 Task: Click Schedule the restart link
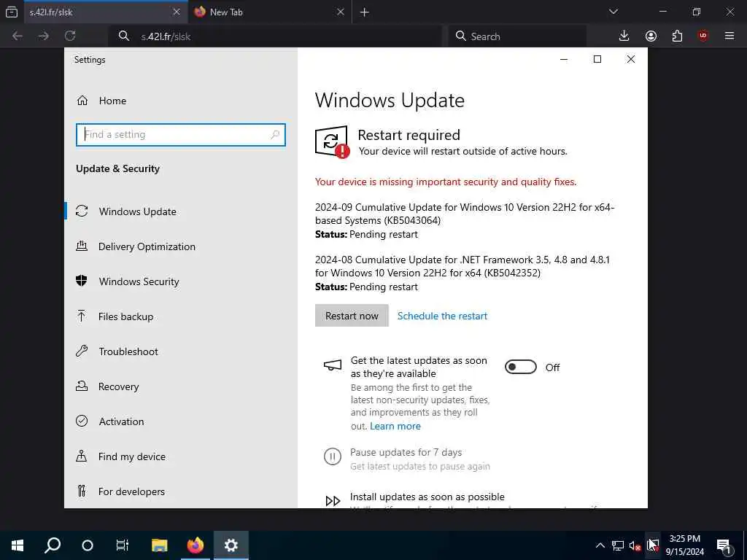point(442,316)
